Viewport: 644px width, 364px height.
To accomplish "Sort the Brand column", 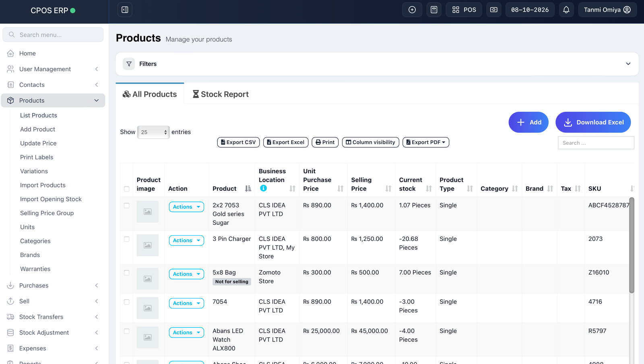I will 550,189.
